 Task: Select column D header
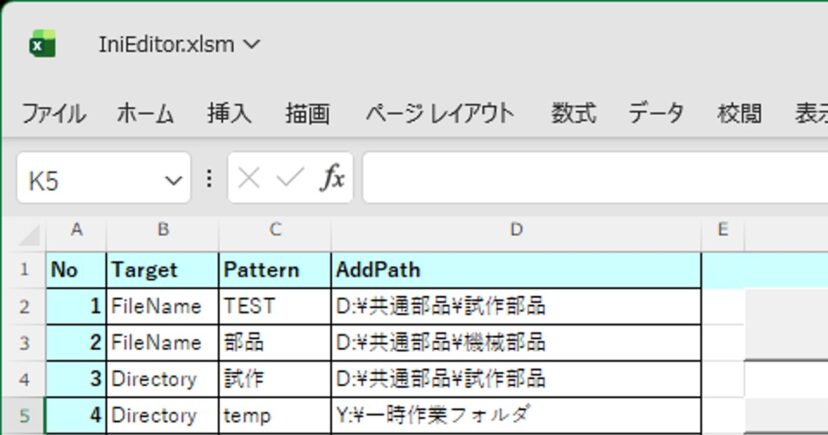point(516,231)
